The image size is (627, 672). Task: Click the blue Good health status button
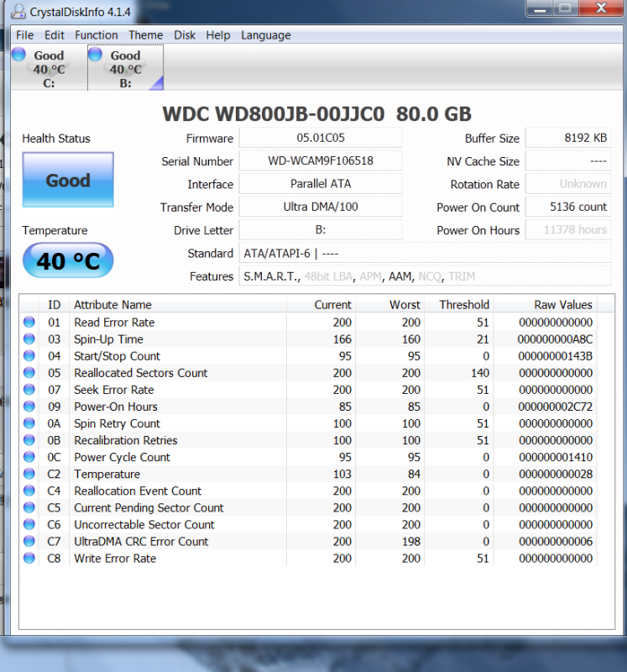coord(68,180)
